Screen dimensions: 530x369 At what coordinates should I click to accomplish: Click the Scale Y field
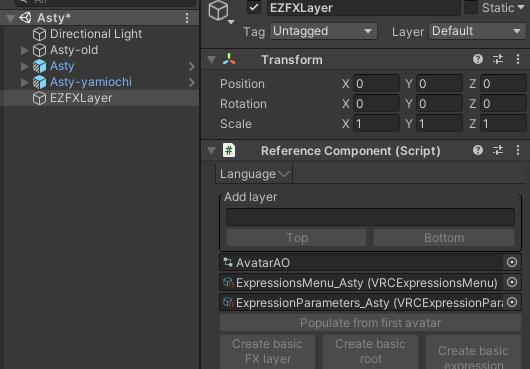[x=439, y=124]
